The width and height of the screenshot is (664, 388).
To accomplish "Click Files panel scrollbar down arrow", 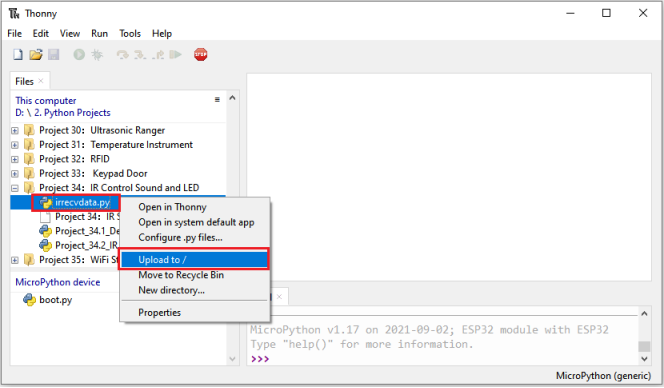I will click(x=232, y=359).
